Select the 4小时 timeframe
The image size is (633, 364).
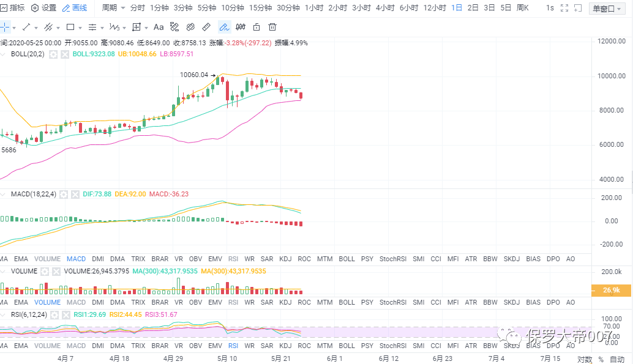pos(385,8)
